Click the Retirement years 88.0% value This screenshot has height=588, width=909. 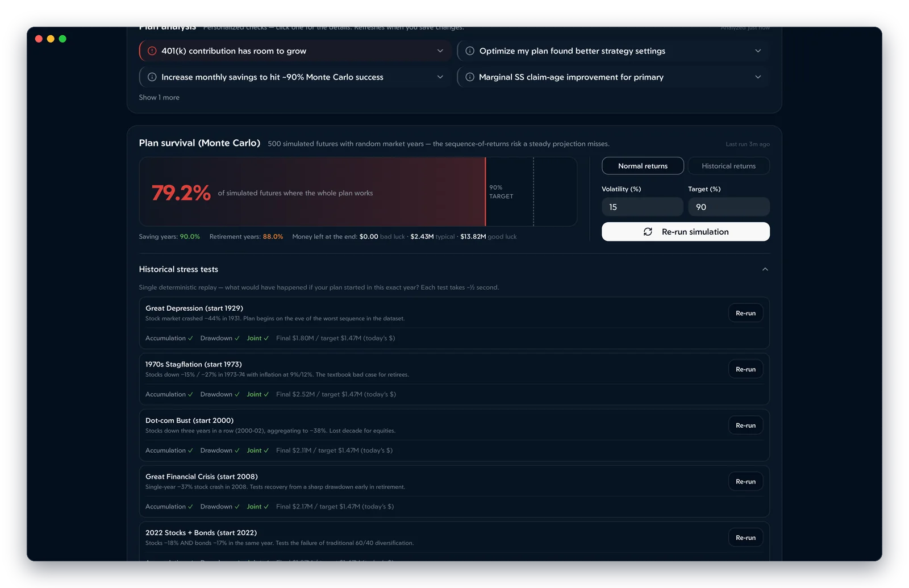click(273, 237)
